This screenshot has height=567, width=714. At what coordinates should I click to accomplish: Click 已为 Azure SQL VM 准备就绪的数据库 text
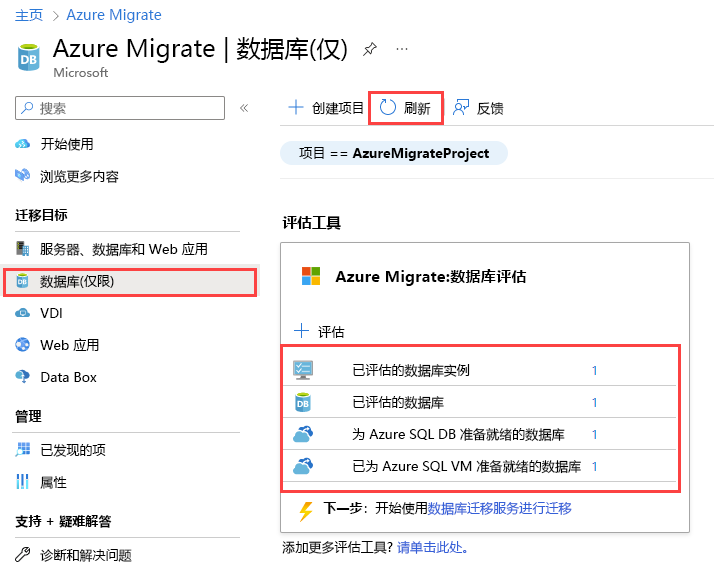[467, 466]
